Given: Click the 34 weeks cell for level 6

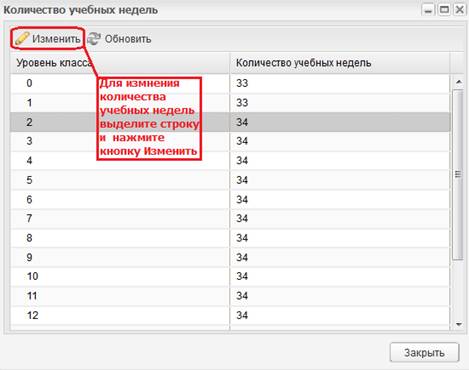Looking at the screenshot, I should click(x=340, y=199).
